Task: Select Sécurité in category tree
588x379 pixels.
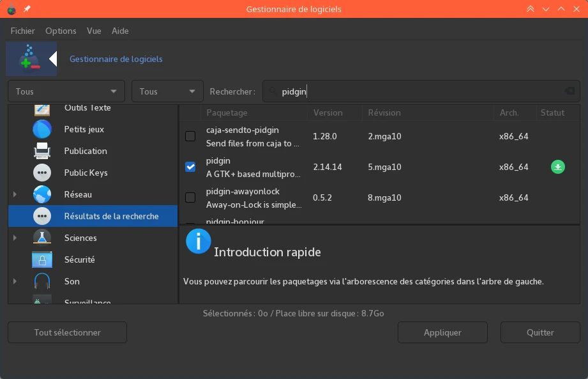Action: 80,259
